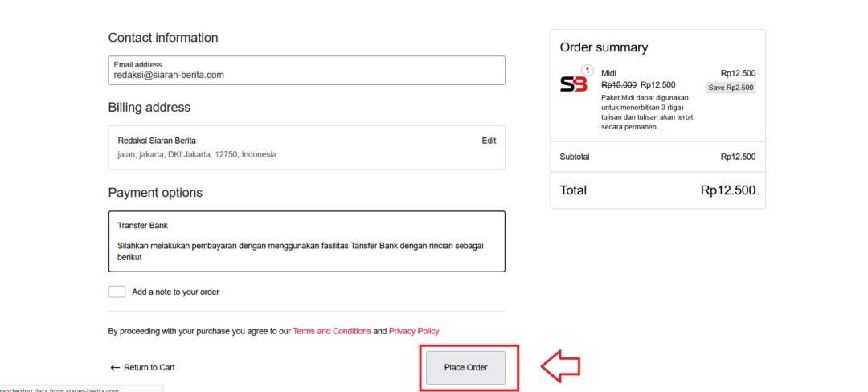This screenshot has height=392, width=868.
Task: Click the quantity badge on product image
Action: click(x=588, y=70)
